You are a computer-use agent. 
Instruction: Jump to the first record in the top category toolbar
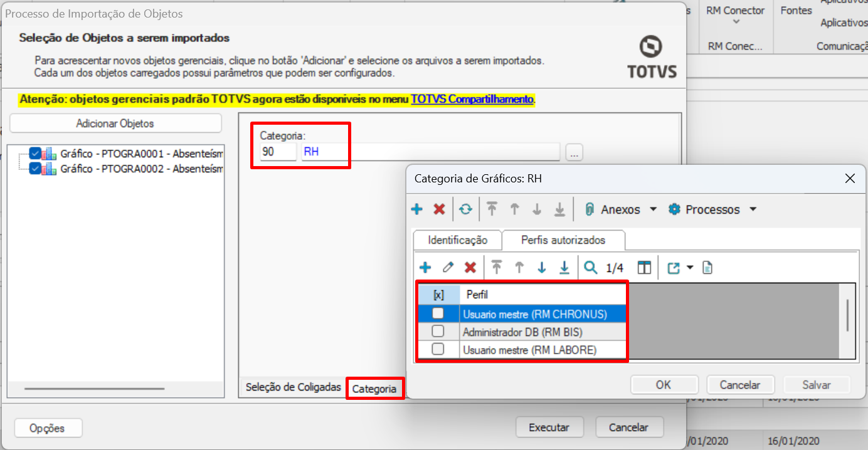(x=492, y=209)
